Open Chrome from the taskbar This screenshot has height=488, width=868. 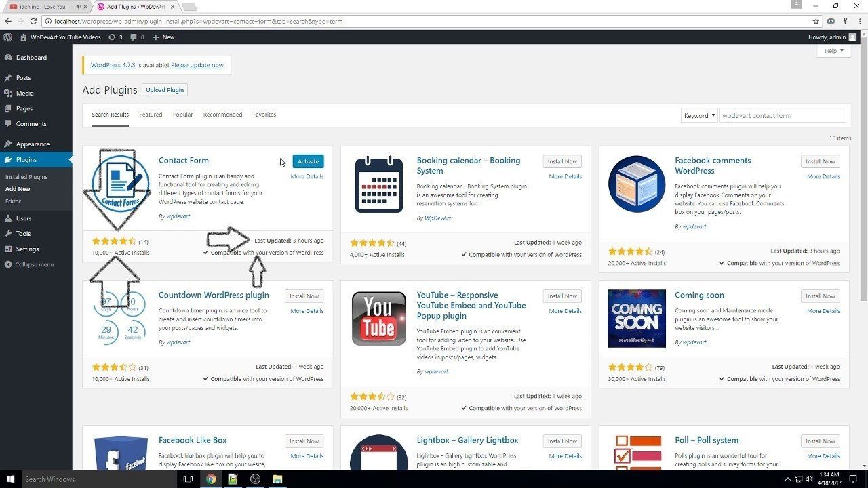(211, 479)
